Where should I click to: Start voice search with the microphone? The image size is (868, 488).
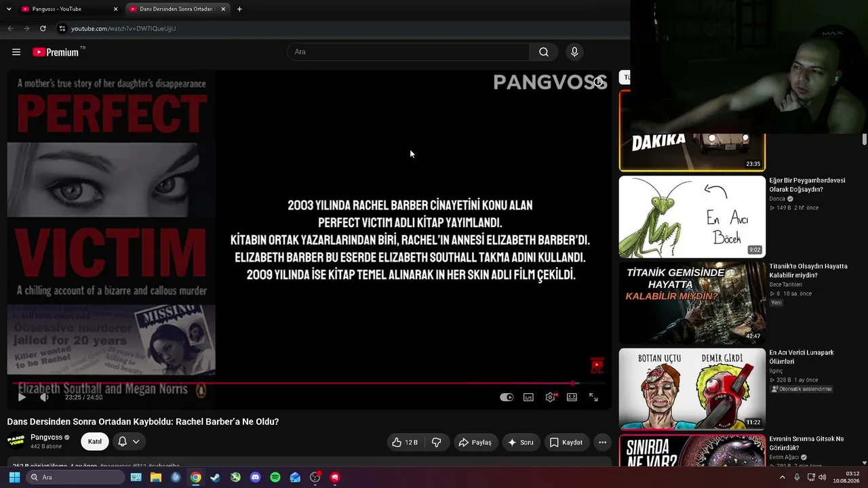574,52
